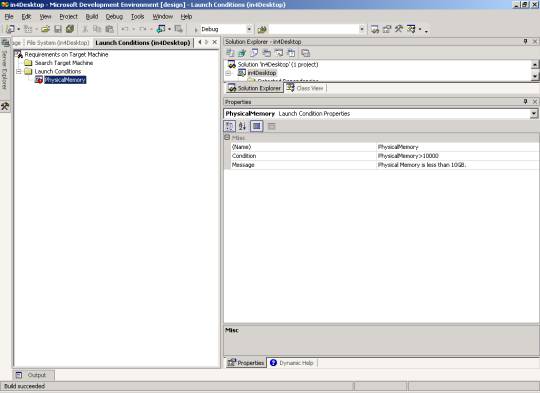
Task: Click the Paste clipboard icon
Action: click(110, 29)
